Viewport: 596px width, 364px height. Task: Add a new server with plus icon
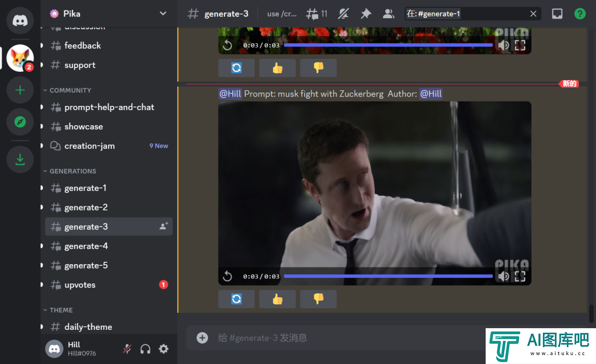[20, 90]
